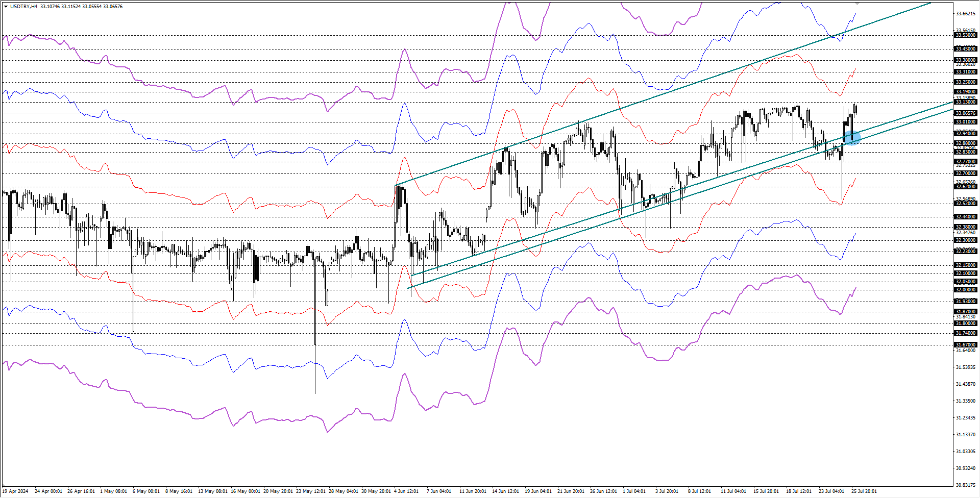Screen dimensions: 980x498
Task: Click the 18 Jul 12:01 time label
Action: 799,491
